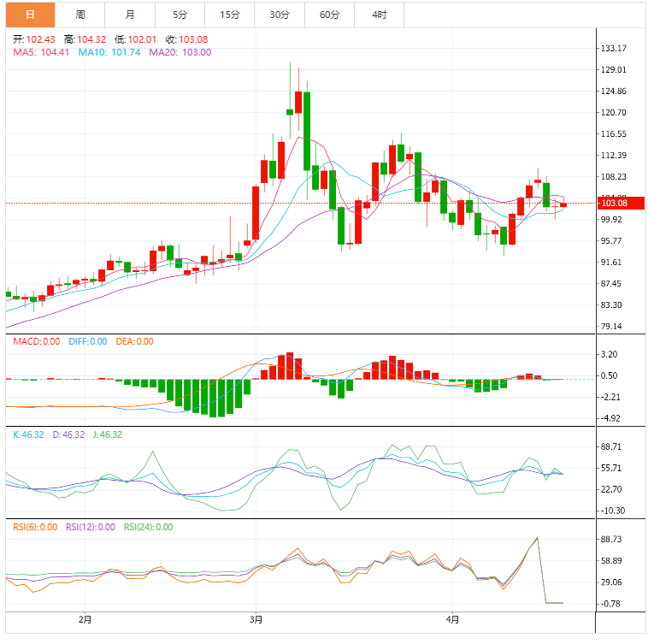The width and height of the screenshot is (654, 644).
Task: Click the 4月 time axis marker
Action: point(452,620)
